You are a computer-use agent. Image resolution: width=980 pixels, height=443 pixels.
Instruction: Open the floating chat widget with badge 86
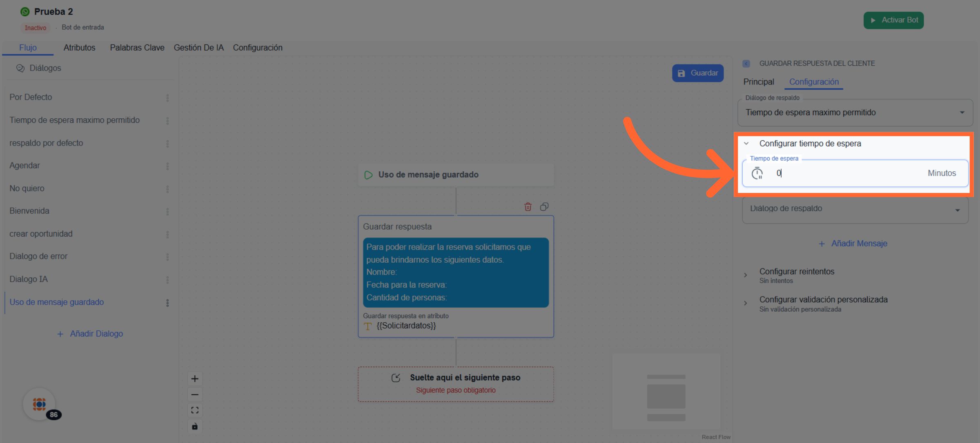pos(40,404)
